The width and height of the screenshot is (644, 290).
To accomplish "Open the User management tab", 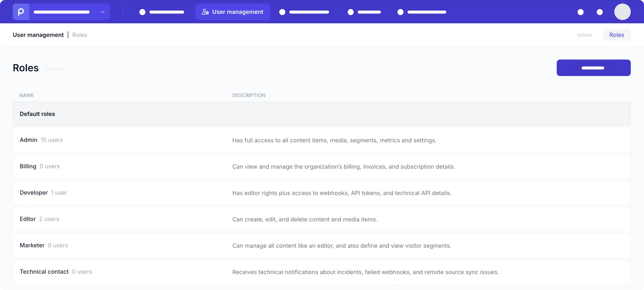I will 232,12.
